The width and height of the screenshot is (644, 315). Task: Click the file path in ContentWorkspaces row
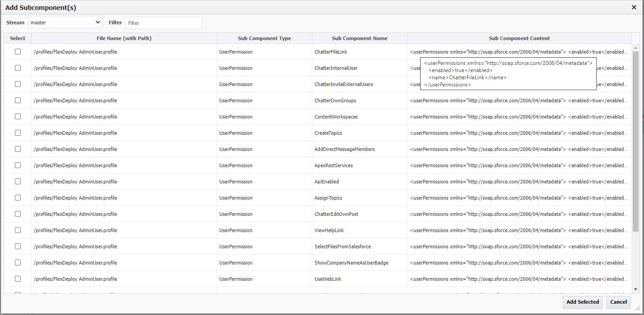(75, 117)
